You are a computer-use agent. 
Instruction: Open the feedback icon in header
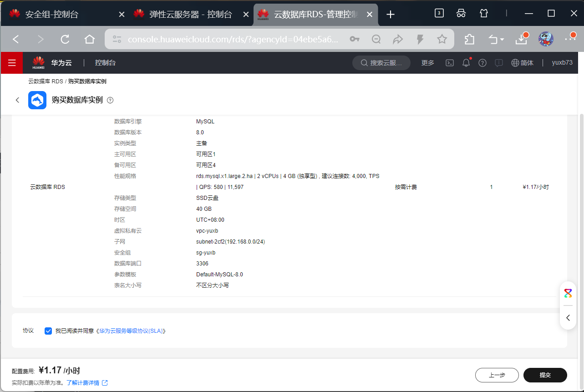[x=499, y=63]
